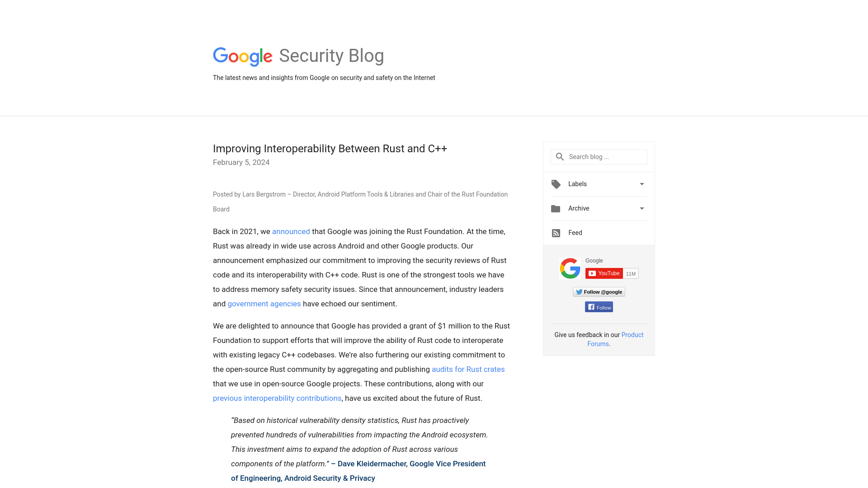The width and height of the screenshot is (868, 488).
Task: Click the Feed RSS icon
Action: pos(556,232)
